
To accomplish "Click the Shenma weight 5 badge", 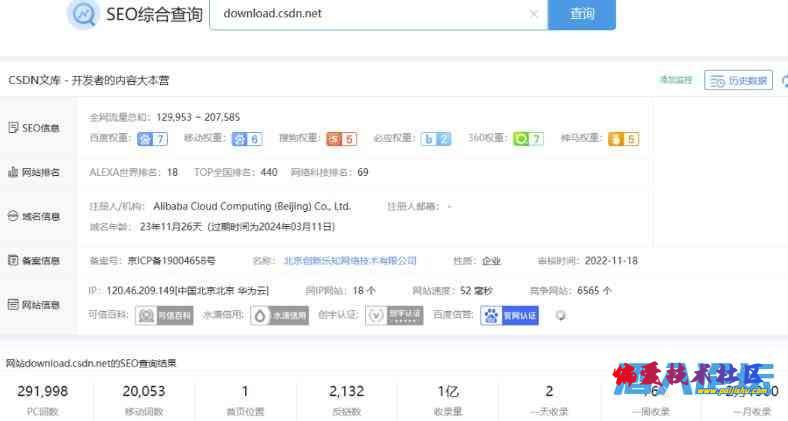I will click(x=622, y=139).
